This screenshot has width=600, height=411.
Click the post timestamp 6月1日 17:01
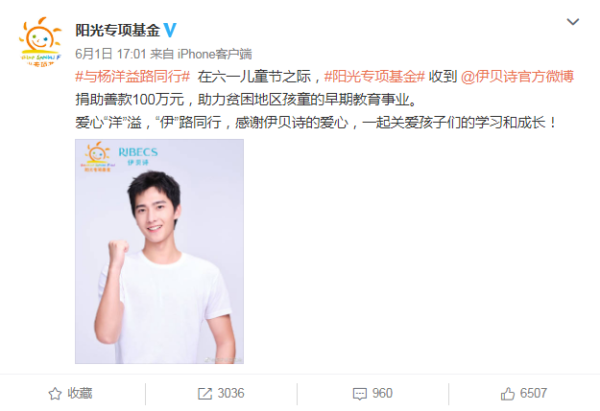point(111,54)
